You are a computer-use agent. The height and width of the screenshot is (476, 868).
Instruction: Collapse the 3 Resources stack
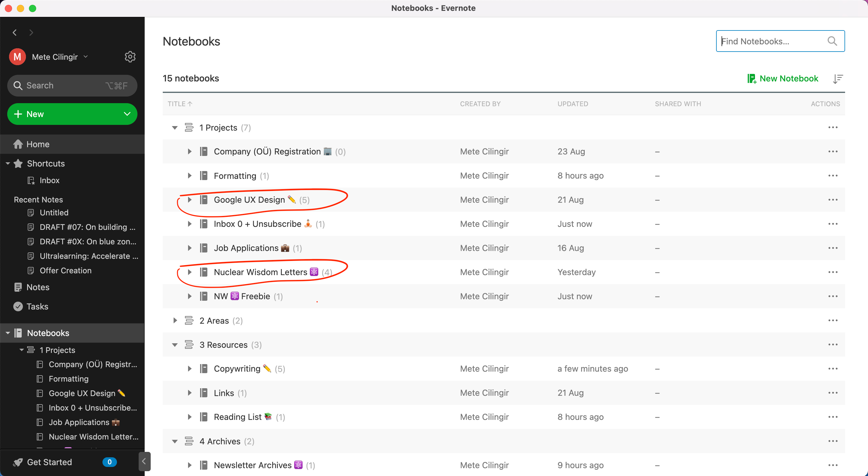point(175,344)
